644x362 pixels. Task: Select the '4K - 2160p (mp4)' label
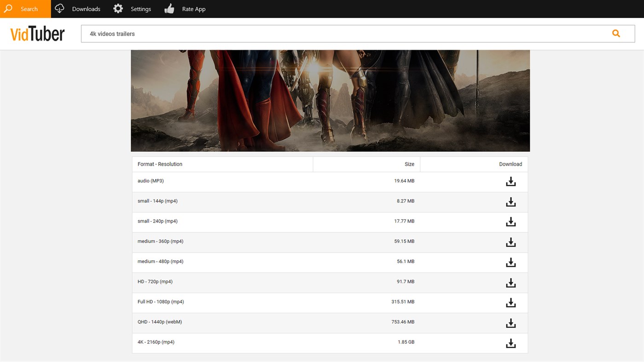156,342
